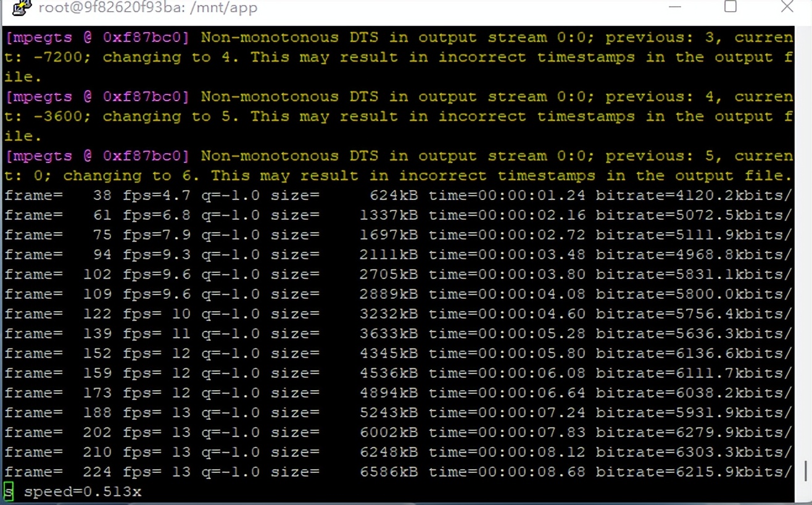The width and height of the screenshot is (812, 505).
Task: Click the timestamp time=00:00:08.12
Action: coord(507,453)
